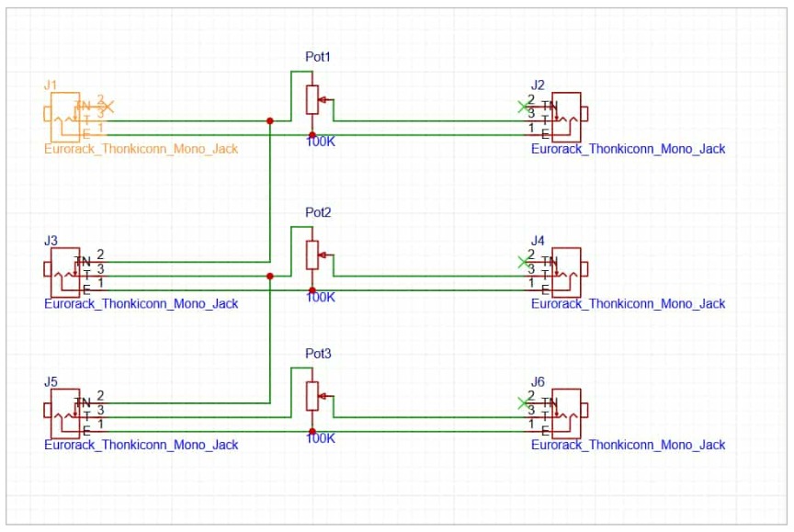This screenshot has height=532, width=794.
Task: Click the junction dot beneath Pot3
Action: pyautogui.click(x=312, y=431)
